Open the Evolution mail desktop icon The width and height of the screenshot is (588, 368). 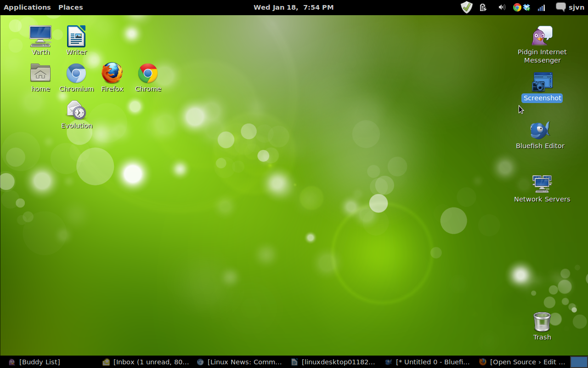(76, 110)
